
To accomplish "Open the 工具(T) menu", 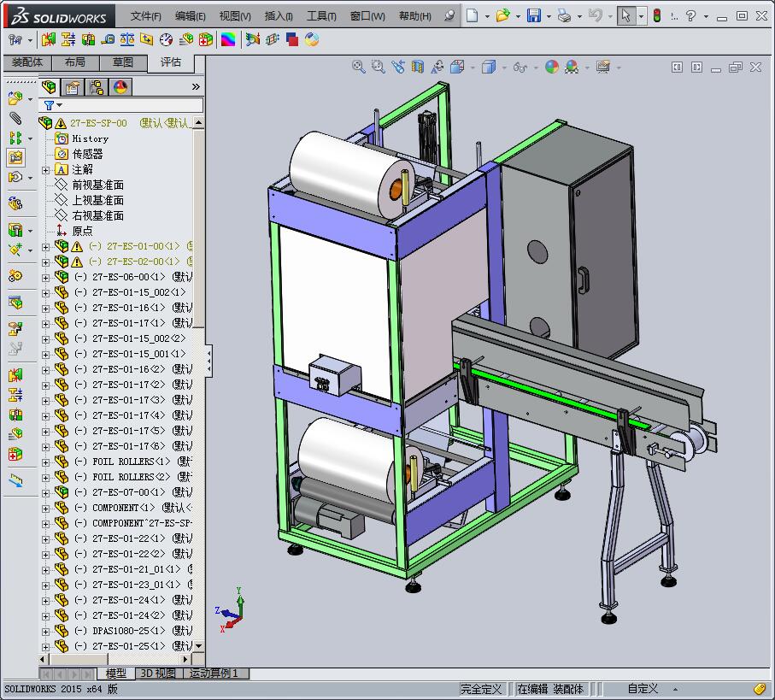I will click(x=322, y=16).
